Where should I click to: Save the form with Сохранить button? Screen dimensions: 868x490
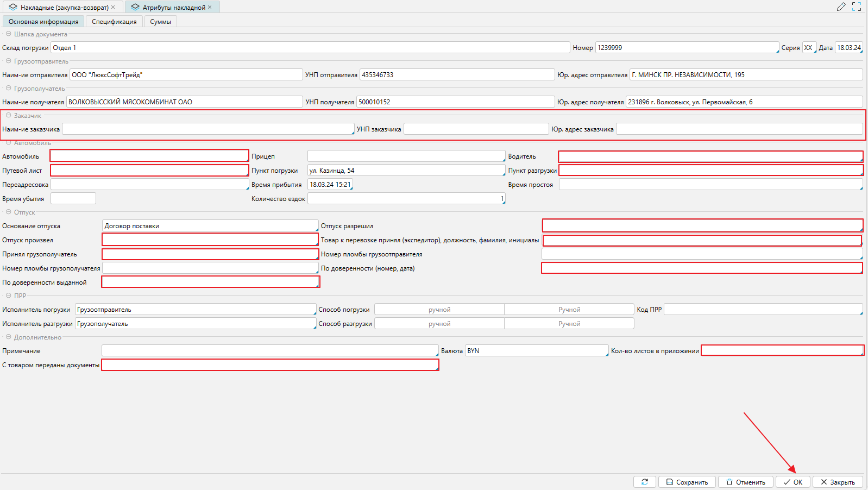687,482
